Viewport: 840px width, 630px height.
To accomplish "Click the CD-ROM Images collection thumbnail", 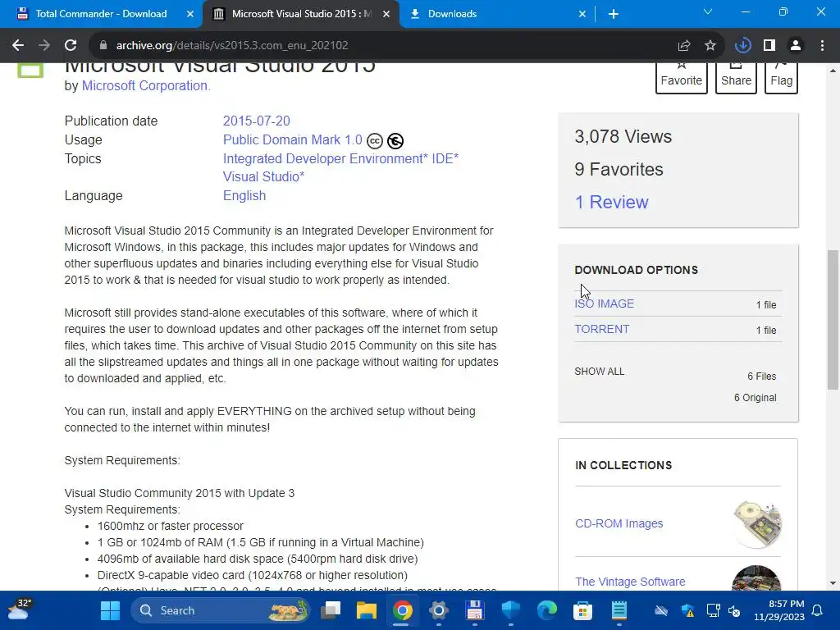I will [757, 523].
